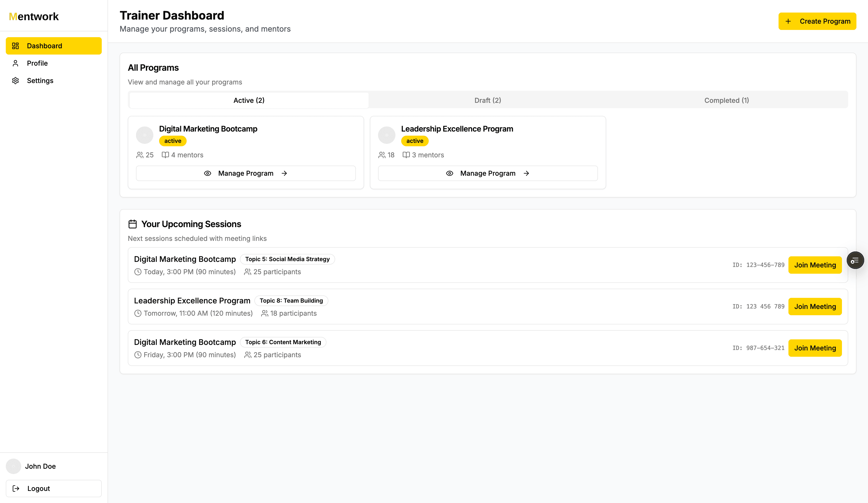Click the eye icon inside Manage Program
Screen dimensions: 868x503
click(x=208, y=173)
